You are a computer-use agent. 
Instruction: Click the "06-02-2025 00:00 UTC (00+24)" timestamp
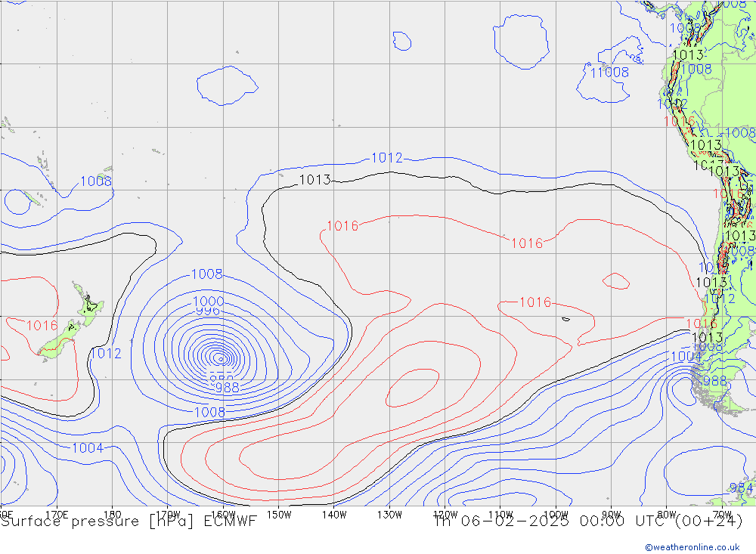tap(601, 522)
